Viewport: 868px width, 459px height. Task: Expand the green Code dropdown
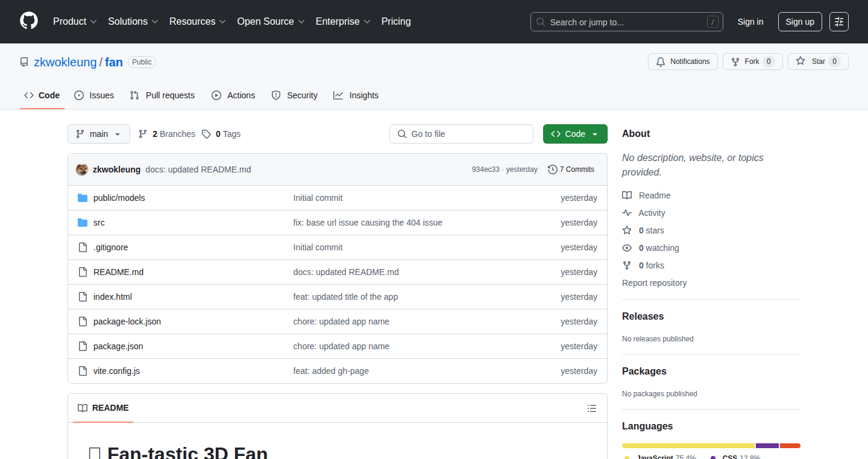pyautogui.click(x=575, y=134)
